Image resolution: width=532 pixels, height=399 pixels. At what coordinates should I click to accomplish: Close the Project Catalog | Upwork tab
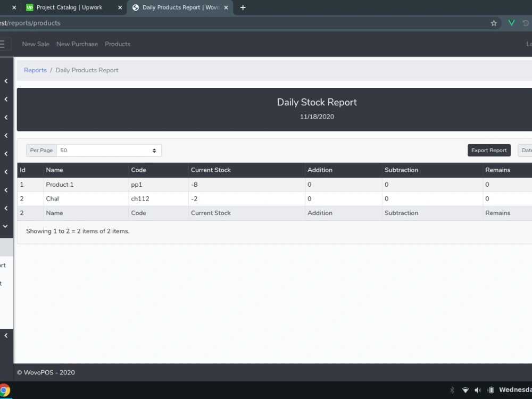point(120,7)
